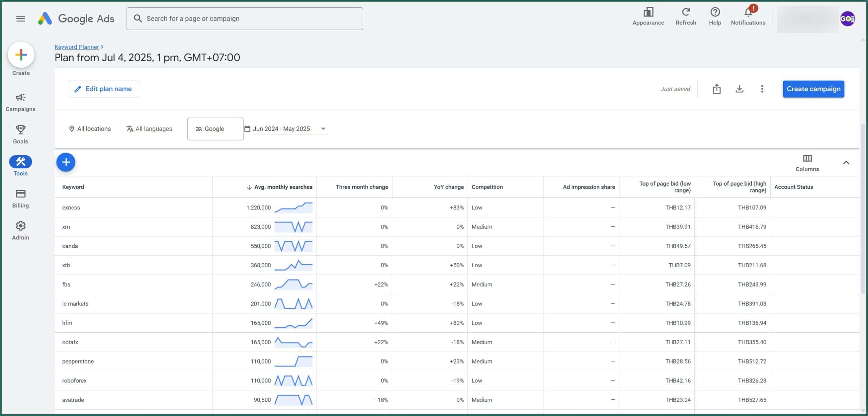868x416 pixels.
Task: Select the xtb keyword
Action: (x=66, y=265)
